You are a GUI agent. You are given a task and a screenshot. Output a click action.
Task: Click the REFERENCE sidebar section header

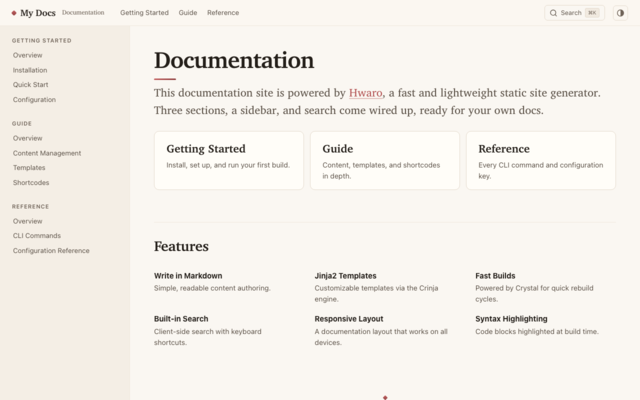pyautogui.click(x=30, y=207)
